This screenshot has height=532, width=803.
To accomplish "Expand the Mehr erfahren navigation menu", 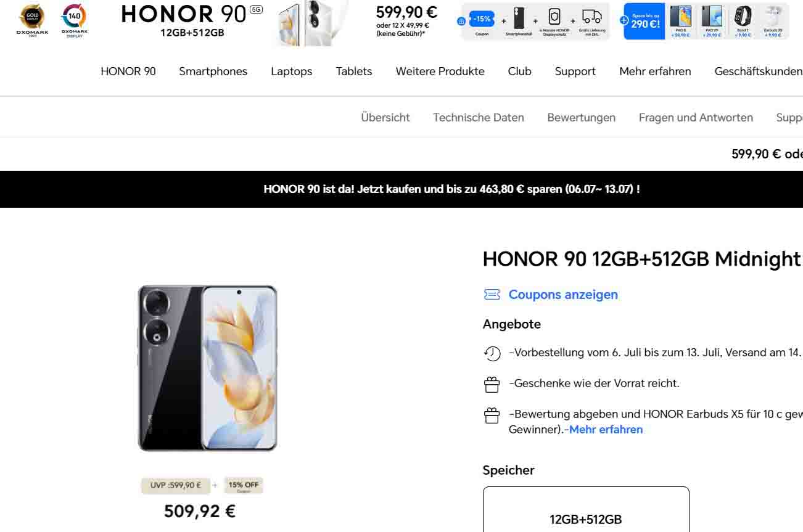I will coord(655,72).
